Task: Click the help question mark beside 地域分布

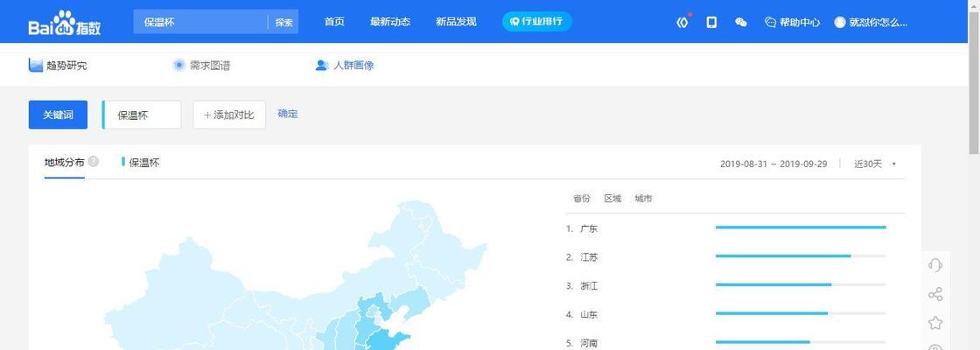Action: point(94,162)
